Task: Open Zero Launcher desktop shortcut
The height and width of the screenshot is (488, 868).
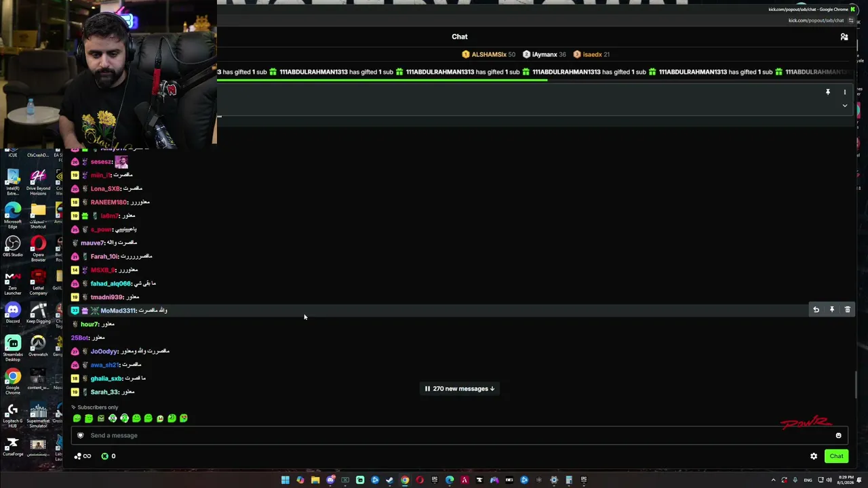Action: click(x=13, y=282)
